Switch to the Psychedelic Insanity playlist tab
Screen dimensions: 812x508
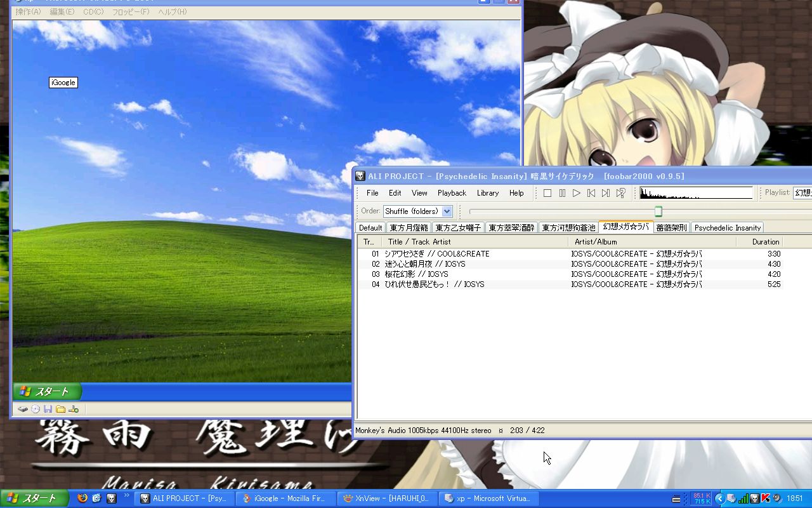(x=727, y=227)
